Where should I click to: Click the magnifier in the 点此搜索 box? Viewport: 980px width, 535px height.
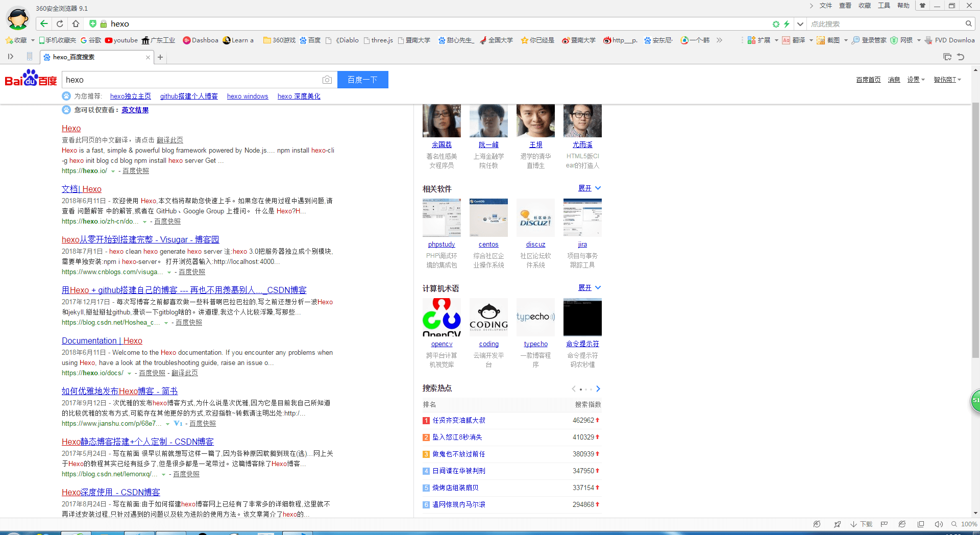tap(968, 23)
